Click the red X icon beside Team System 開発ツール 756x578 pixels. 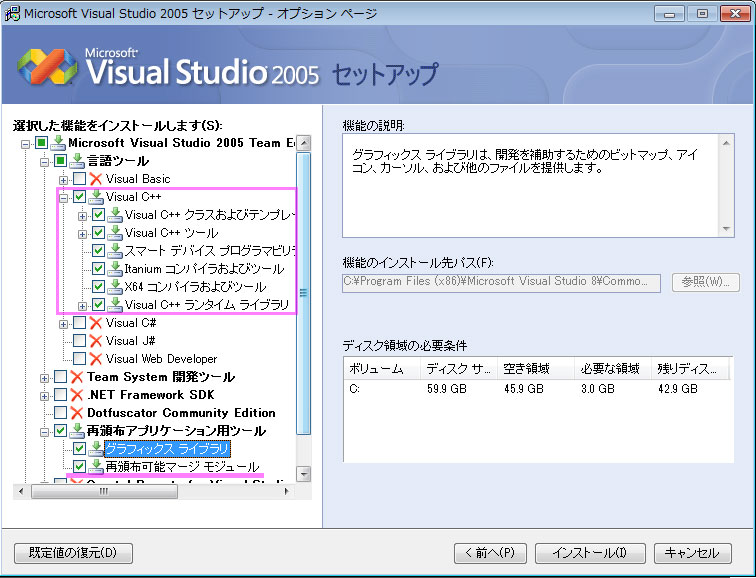click(x=77, y=376)
